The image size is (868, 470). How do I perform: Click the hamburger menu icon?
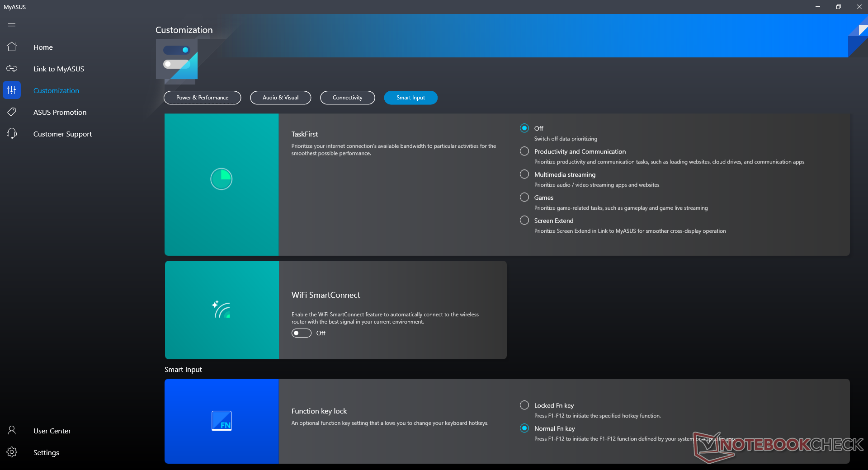12,25
